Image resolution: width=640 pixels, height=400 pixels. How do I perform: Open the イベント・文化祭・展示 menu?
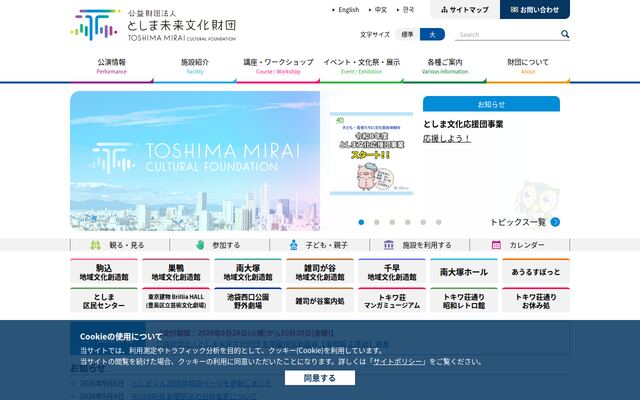click(x=362, y=66)
